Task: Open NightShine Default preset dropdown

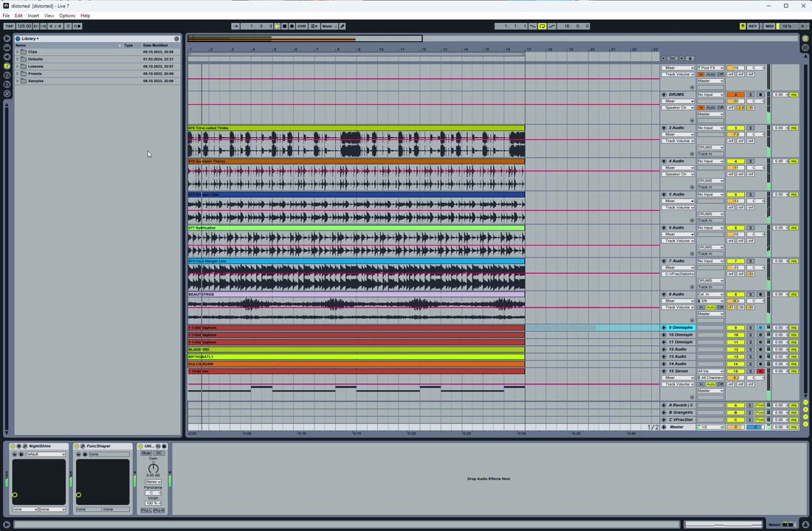Action: 46,454
